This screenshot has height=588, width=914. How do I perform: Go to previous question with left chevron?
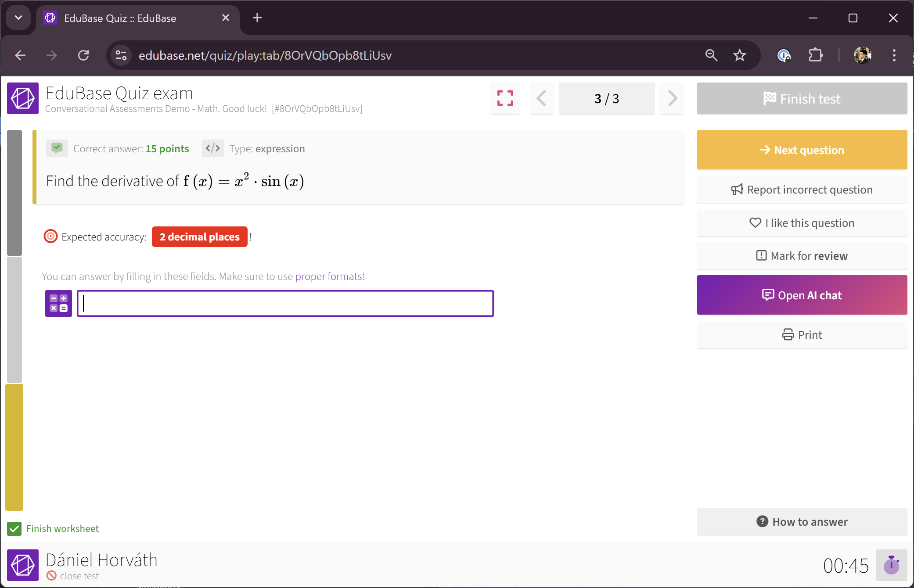(542, 98)
